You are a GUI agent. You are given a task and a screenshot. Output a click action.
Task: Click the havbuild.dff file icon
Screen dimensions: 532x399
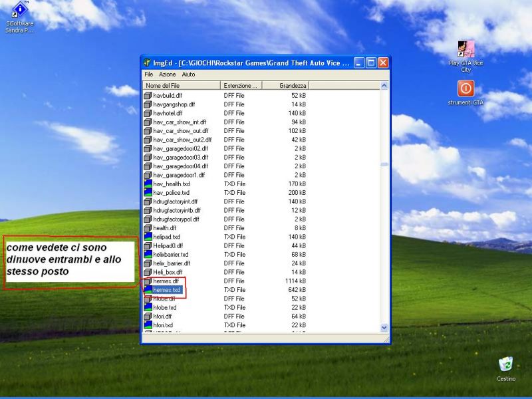click(x=148, y=96)
